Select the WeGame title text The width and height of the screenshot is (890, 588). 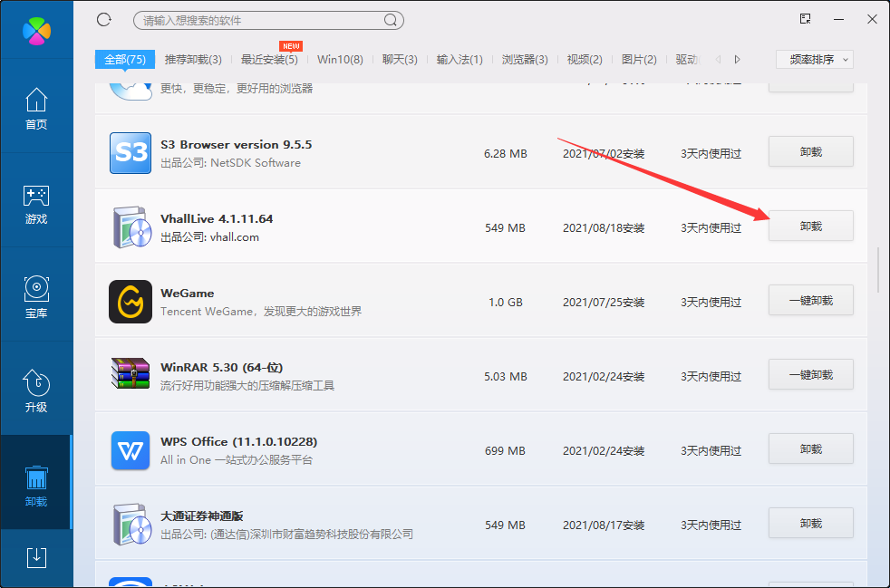[x=188, y=294]
